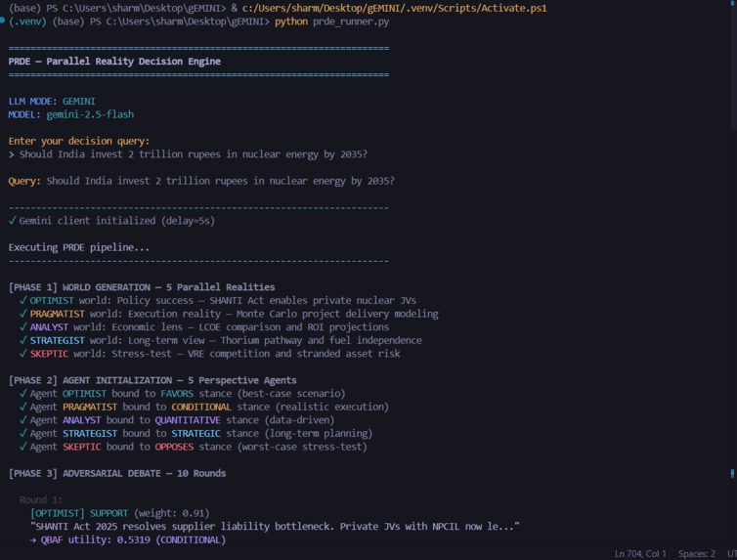Image resolution: width=737 pixels, height=560 pixels.
Task: Click 'Gemini client initialized (delay=5s)' message
Action: (x=111, y=221)
